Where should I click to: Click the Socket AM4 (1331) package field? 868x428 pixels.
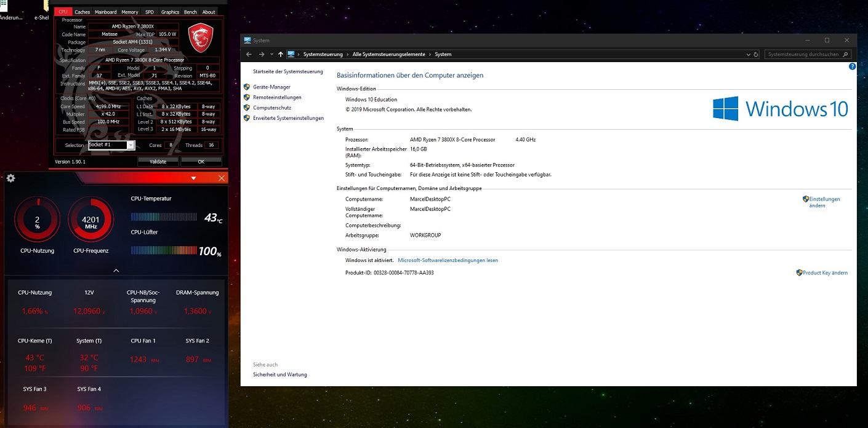(132, 42)
